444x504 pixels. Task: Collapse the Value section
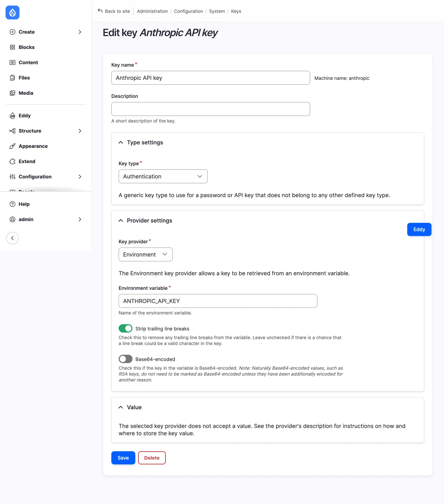(121, 408)
